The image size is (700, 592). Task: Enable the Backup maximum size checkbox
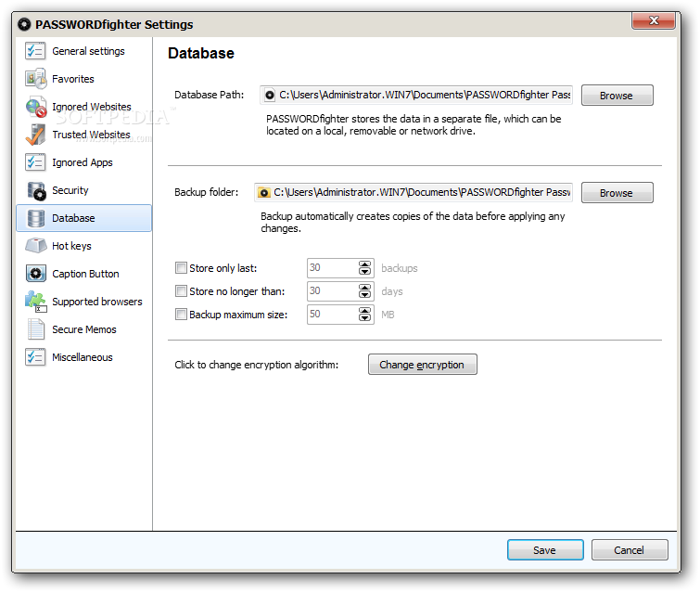[x=181, y=315]
